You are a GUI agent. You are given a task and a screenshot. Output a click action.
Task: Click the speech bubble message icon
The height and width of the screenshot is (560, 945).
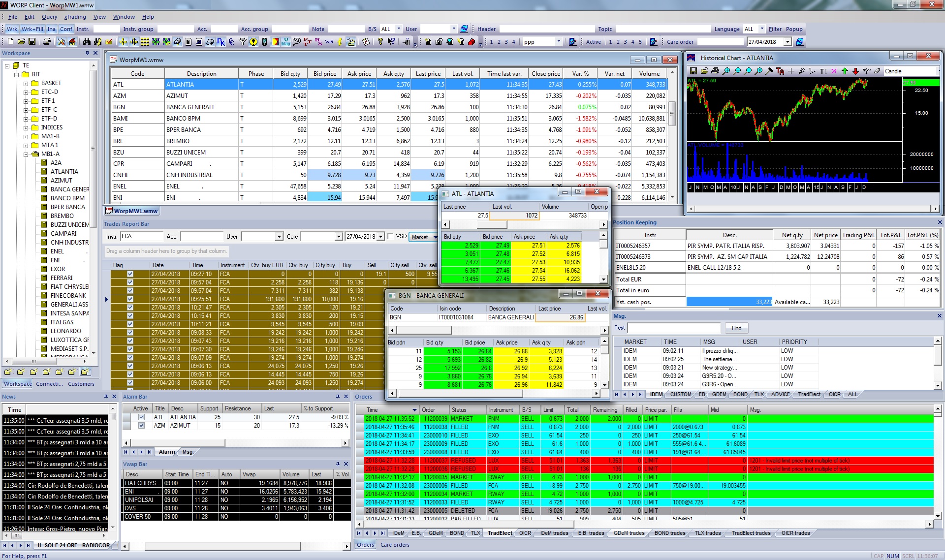(x=297, y=42)
